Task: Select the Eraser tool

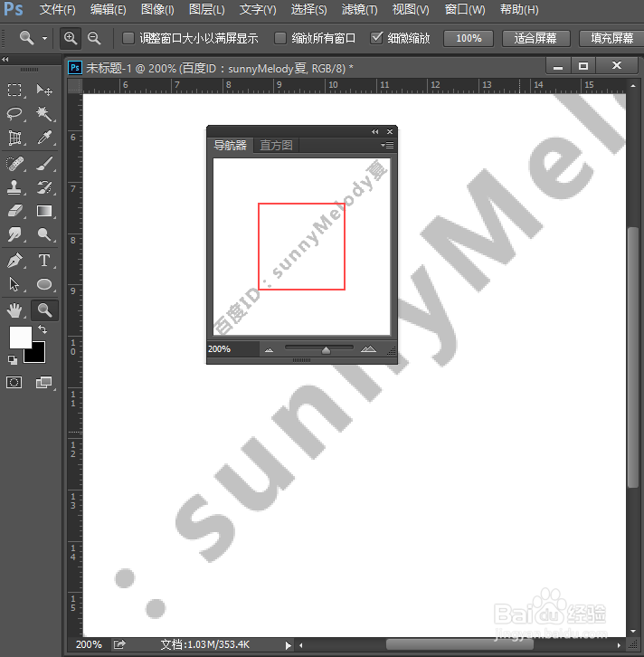Action: pos(14,211)
